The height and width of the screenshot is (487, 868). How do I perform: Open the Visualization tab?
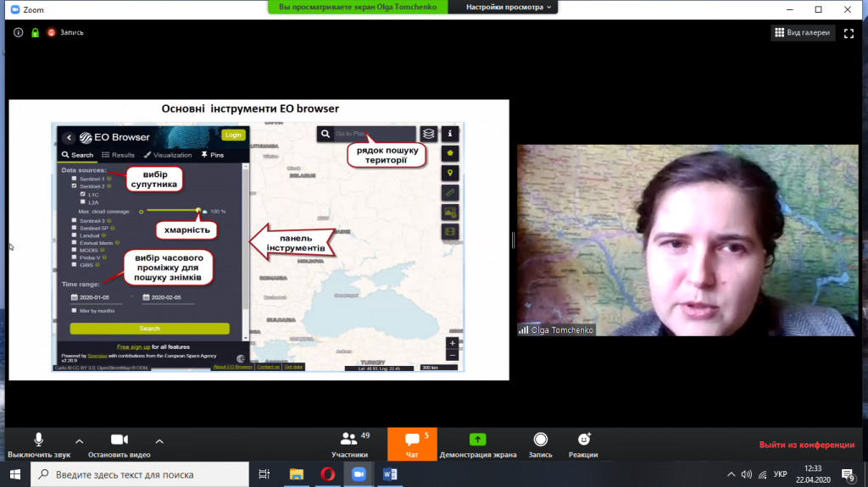pyautogui.click(x=168, y=155)
